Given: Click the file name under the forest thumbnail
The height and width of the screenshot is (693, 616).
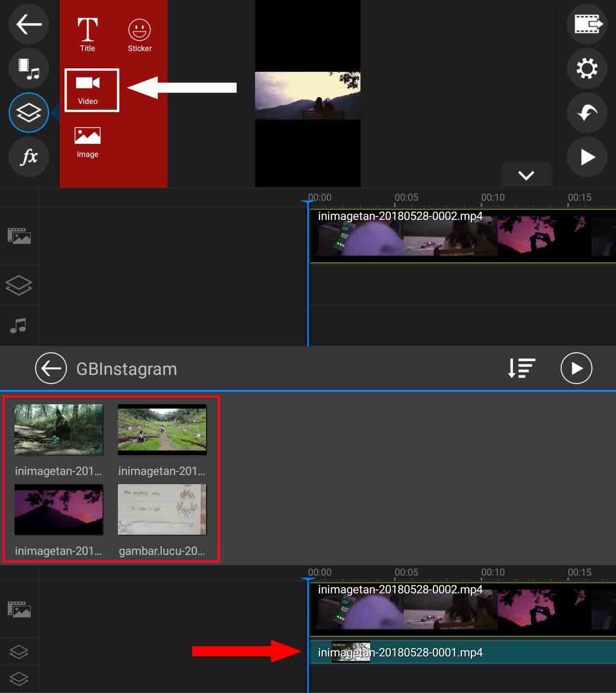Looking at the screenshot, I should tap(59, 471).
